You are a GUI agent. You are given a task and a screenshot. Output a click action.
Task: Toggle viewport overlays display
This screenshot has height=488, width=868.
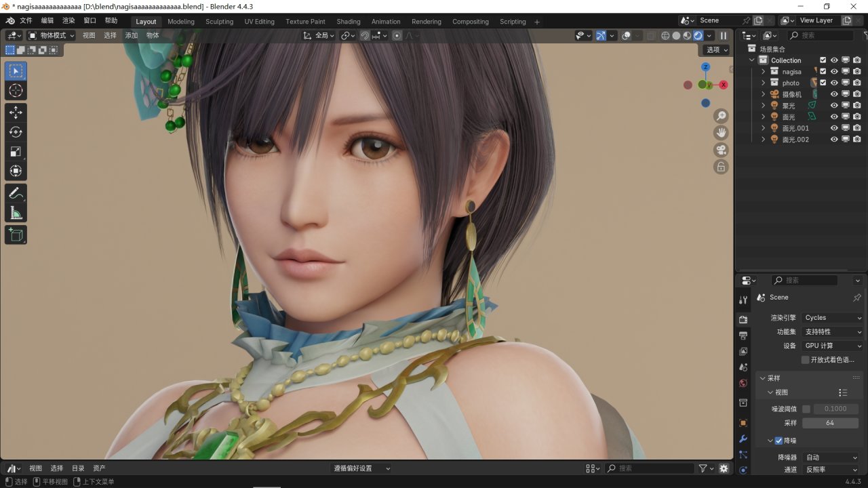pos(627,36)
